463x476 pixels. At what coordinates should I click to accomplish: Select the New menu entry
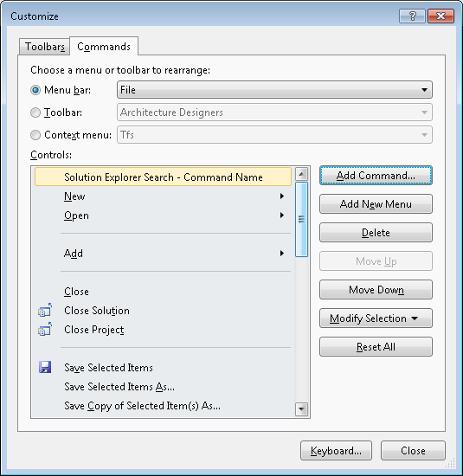tap(163, 196)
